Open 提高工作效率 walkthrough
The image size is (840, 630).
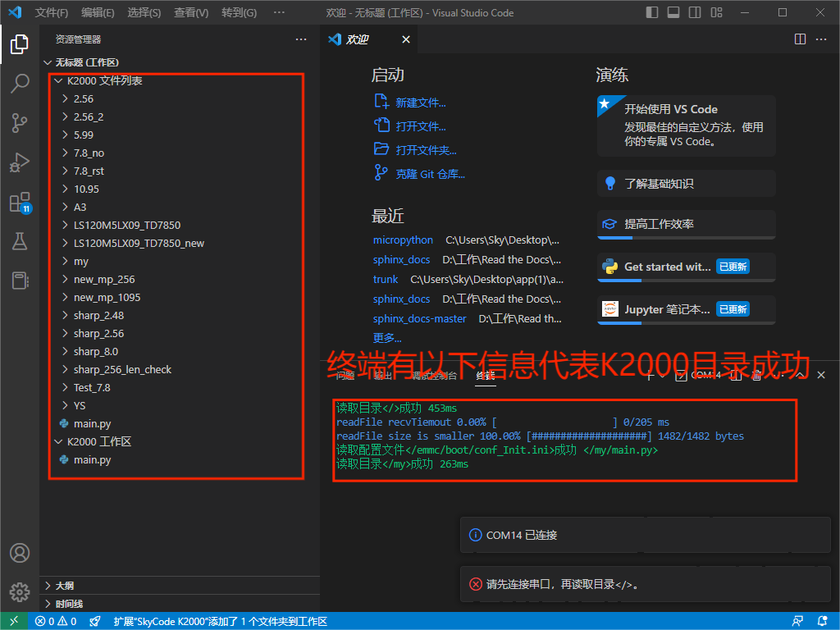[687, 225]
